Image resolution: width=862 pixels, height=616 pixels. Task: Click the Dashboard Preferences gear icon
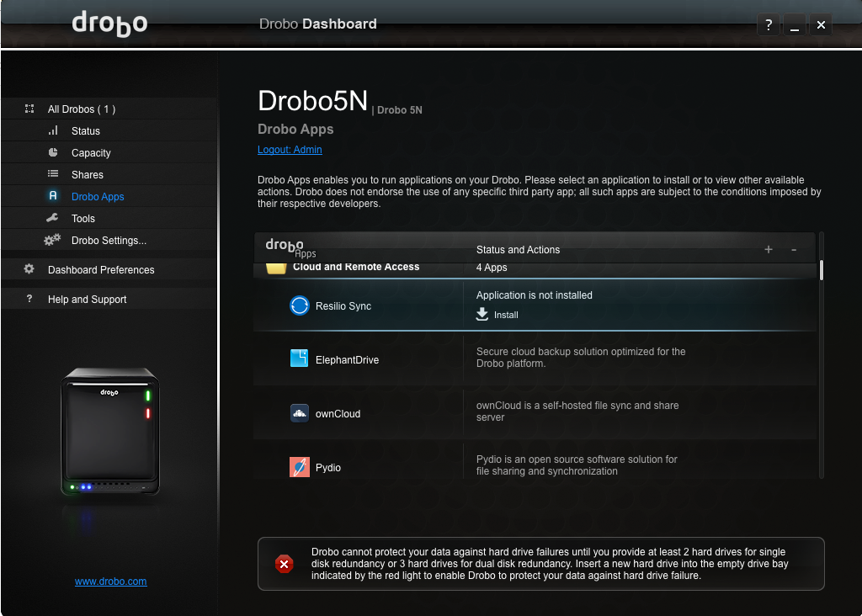pos(29,268)
